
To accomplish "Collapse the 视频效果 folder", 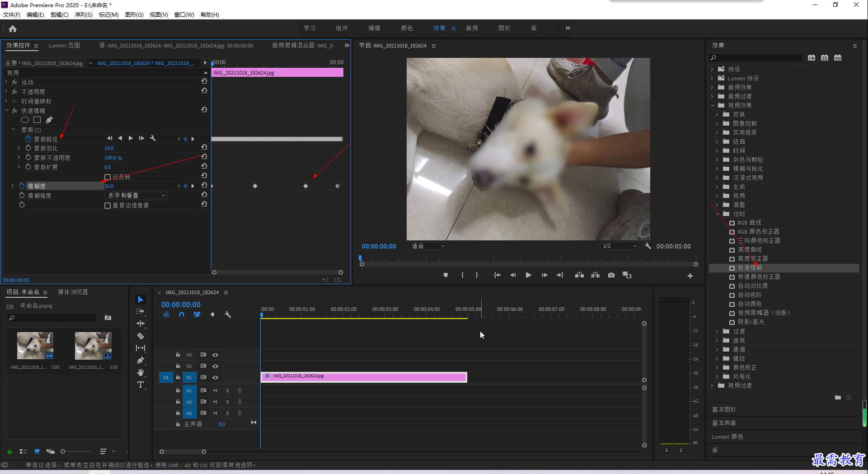I will (x=713, y=105).
